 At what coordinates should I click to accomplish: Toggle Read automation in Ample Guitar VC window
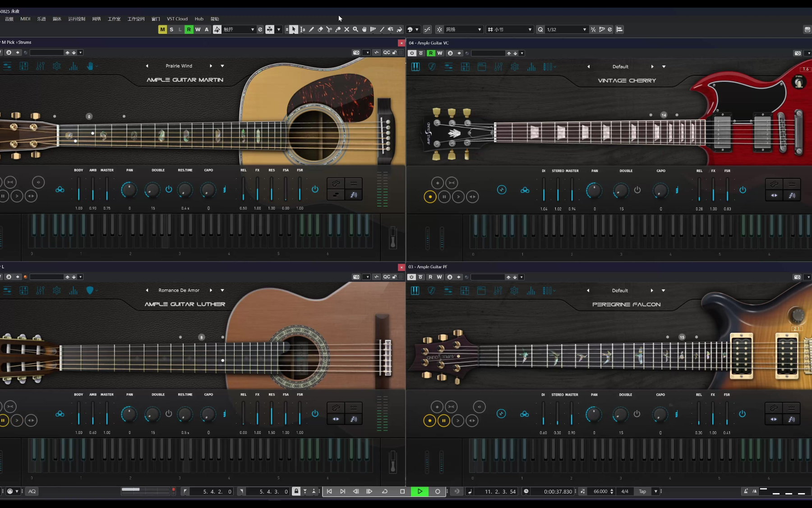click(431, 53)
